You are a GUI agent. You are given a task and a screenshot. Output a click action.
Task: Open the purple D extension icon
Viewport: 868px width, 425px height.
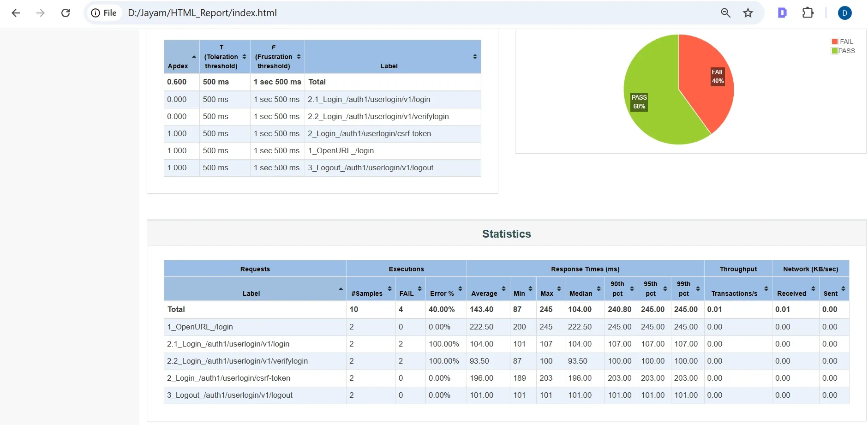coord(782,13)
